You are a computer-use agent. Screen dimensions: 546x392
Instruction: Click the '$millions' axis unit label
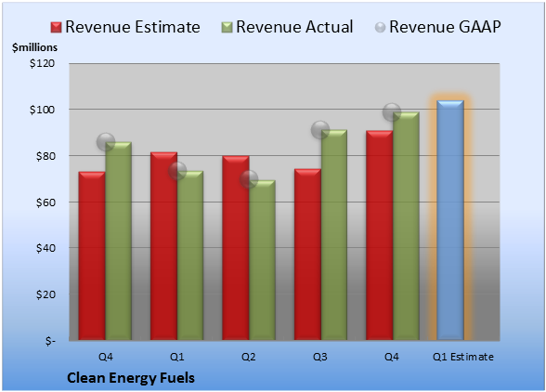coord(35,47)
